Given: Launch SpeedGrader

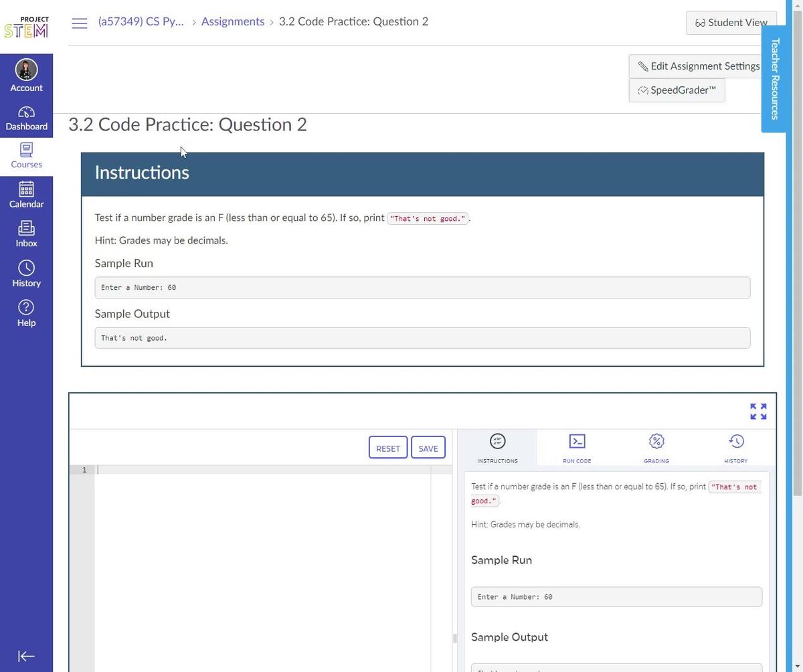Looking at the screenshot, I should (677, 90).
